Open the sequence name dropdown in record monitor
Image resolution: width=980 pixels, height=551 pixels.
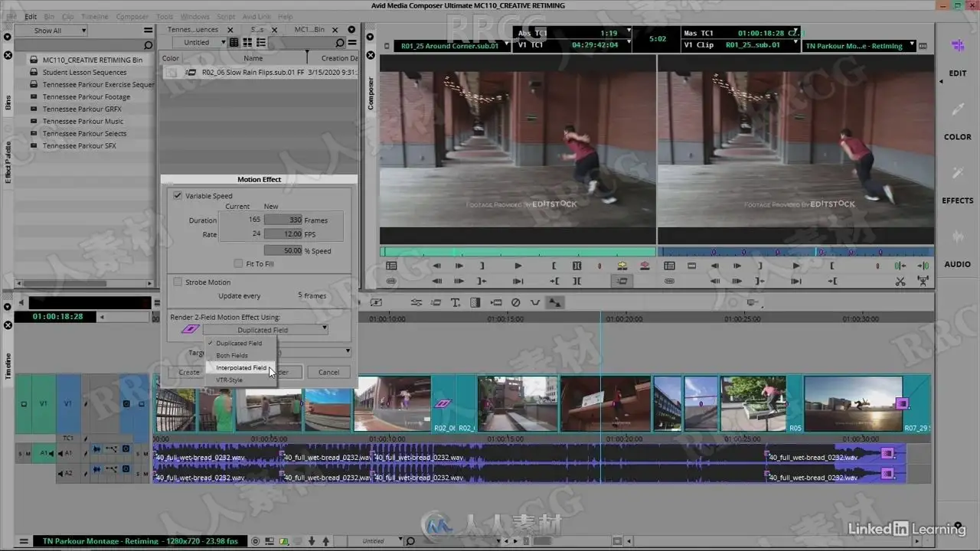pos(859,46)
